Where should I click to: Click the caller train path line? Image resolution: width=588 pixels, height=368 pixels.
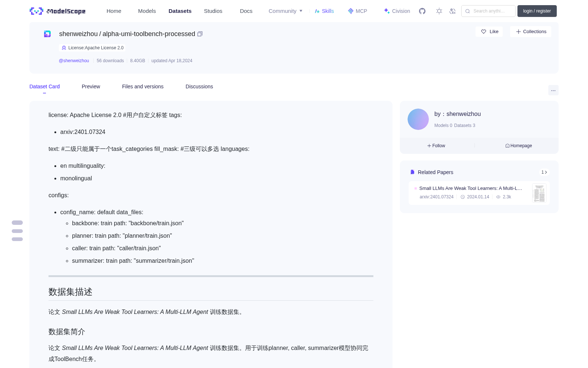116,248
